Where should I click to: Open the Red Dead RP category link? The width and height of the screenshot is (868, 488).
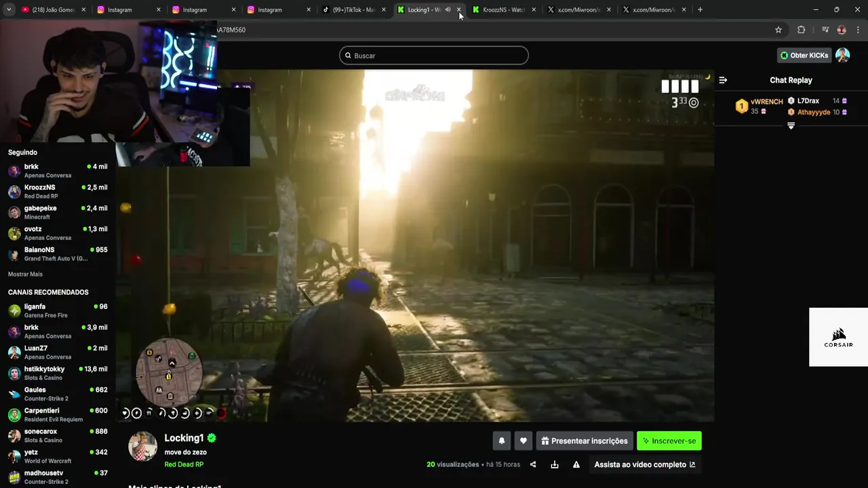click(184, 465)
